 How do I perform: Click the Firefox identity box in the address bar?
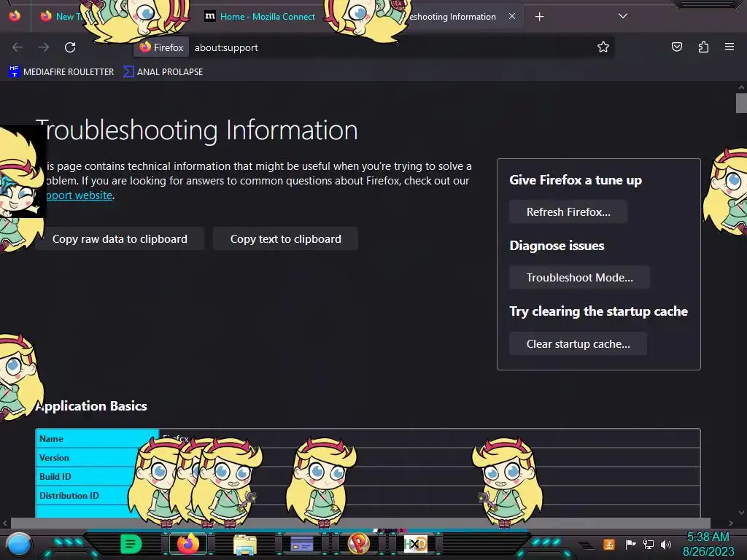coord(161,47)
